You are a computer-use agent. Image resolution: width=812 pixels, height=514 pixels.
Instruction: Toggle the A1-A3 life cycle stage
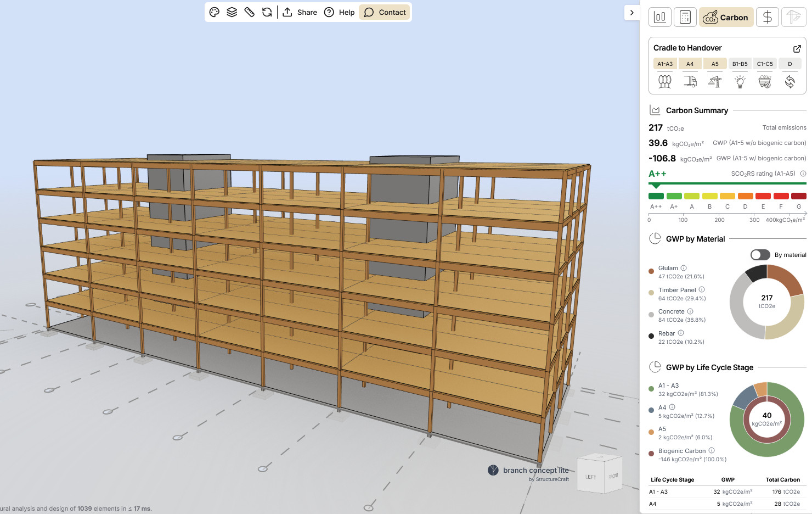pos(665,64)
